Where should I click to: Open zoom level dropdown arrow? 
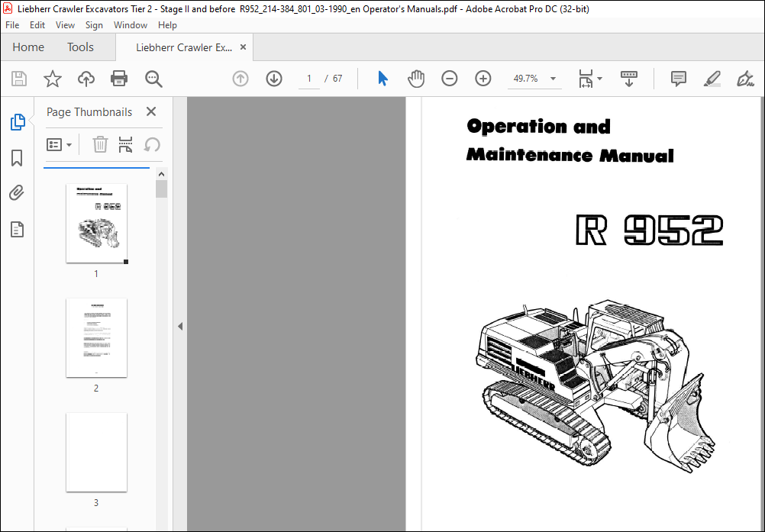pyautogui.click(x=553, y=79)
